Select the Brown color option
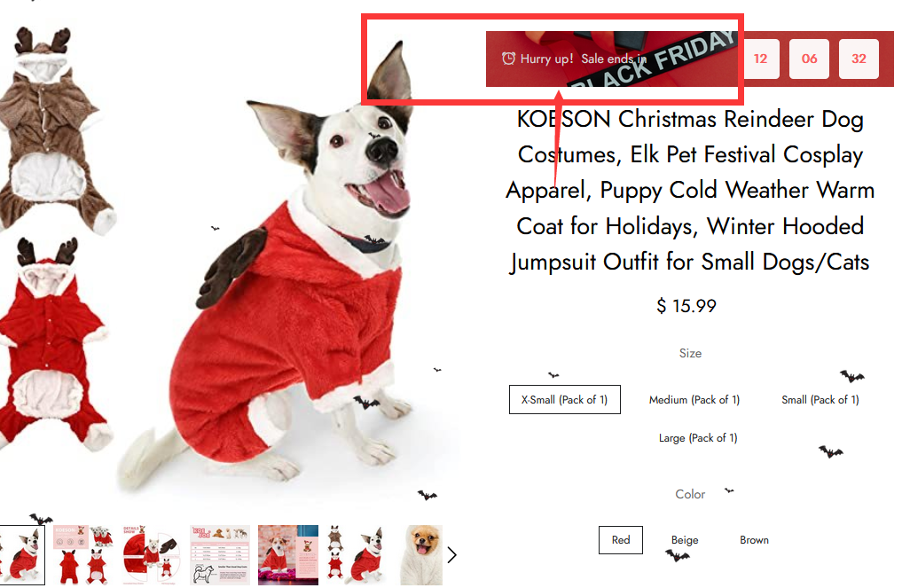This screenshot has height=588, width=902. 754,540
